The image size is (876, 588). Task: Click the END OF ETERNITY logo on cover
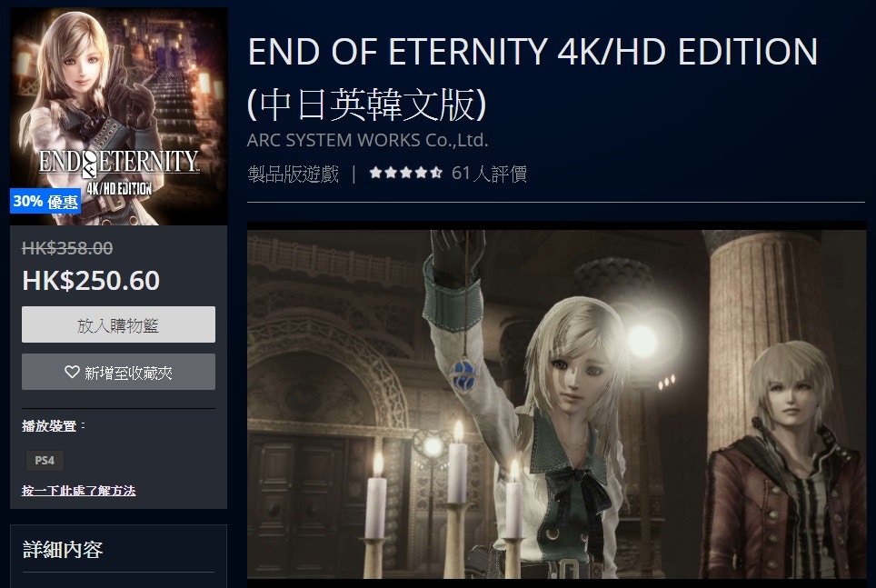tap(119, 171)
